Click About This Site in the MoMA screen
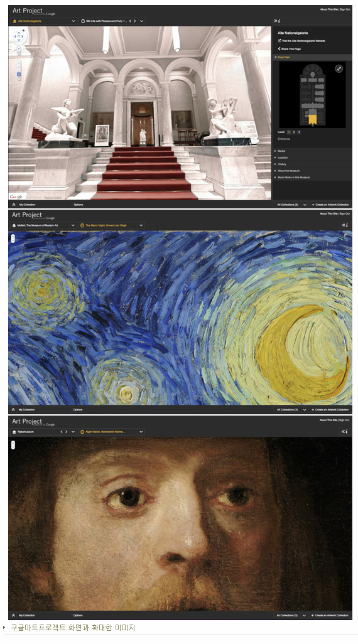 [x=329, y=213]
